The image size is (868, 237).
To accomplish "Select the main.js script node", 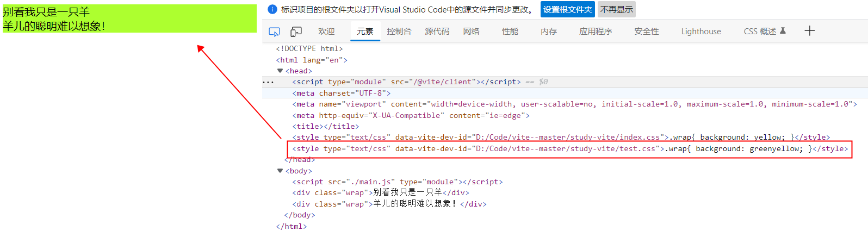I will tap(398, 182).
